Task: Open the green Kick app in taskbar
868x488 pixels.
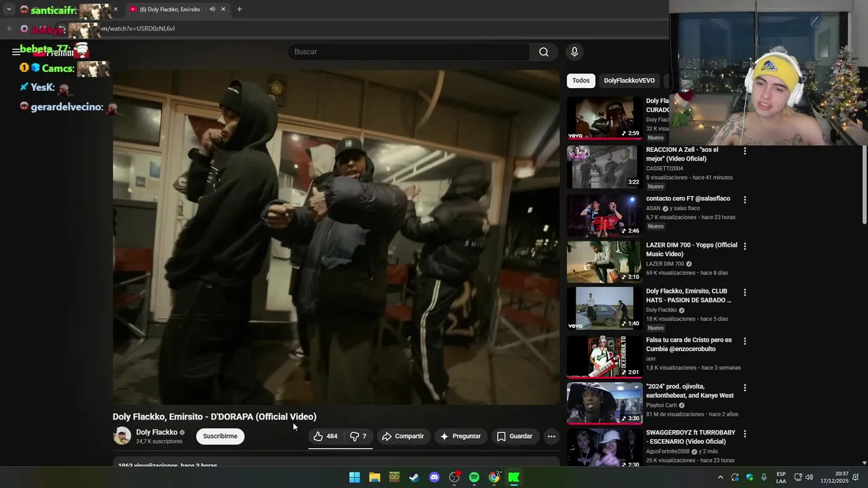Action: coord(514,478)
